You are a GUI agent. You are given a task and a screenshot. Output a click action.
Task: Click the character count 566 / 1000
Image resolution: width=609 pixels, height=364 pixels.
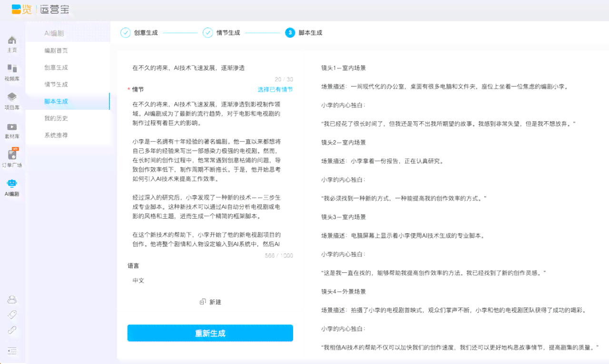pyautogui.click(x=279, y=256)
